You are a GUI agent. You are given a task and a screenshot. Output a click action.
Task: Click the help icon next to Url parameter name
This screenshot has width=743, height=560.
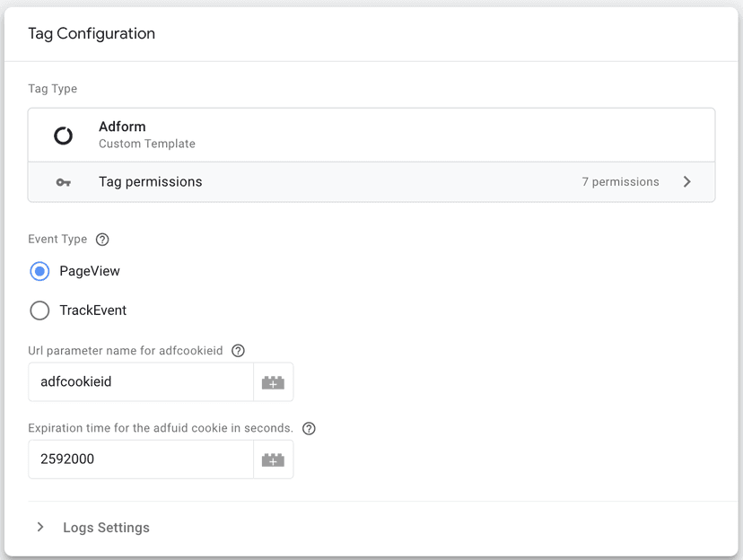[x=238, y=351]
